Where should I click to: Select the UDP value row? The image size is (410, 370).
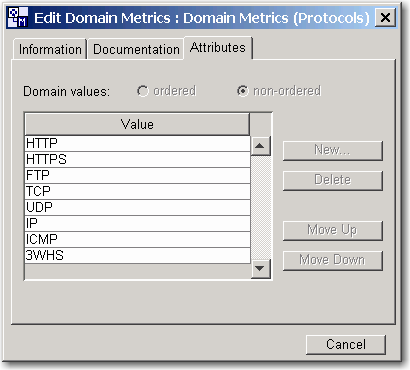(x=137, y=207)
